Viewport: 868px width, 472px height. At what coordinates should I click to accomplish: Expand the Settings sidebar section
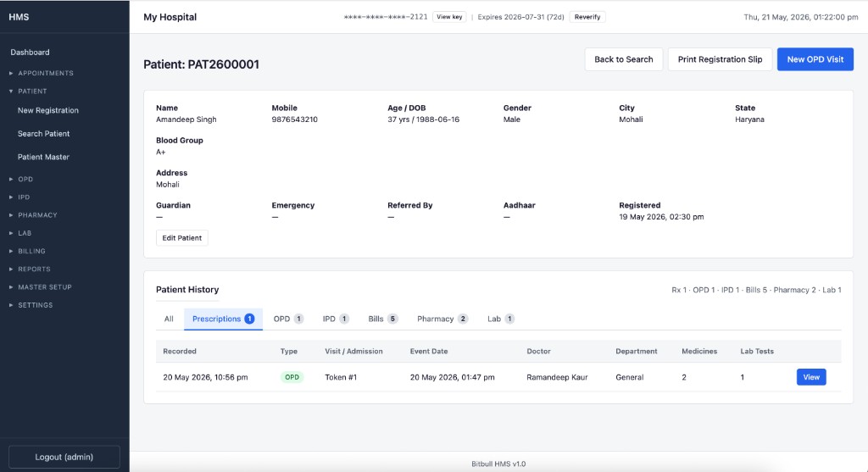click(36, 305)
